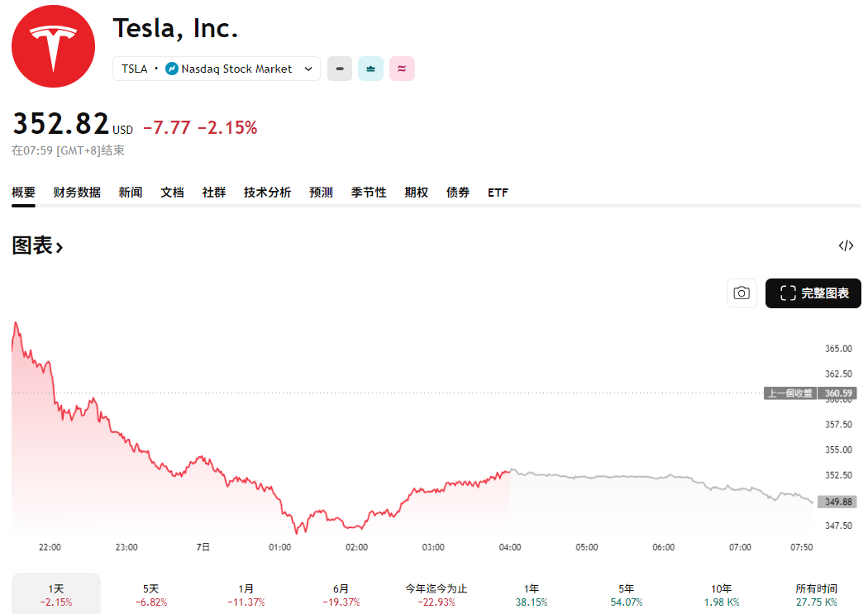Open the ETF section link
The image size is (868, 614).
(498, 192)
